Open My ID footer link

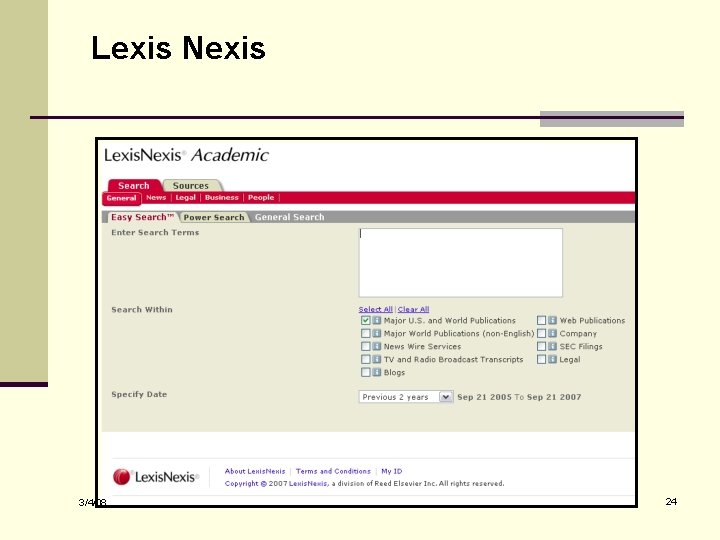[392, 471]
